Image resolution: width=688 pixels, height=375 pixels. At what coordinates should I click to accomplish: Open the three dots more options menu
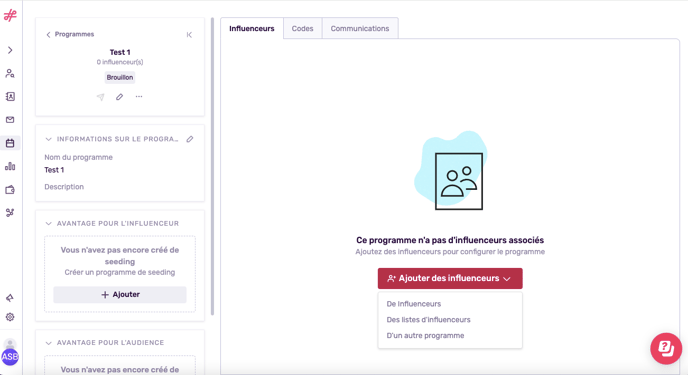[x=139, y=96]
